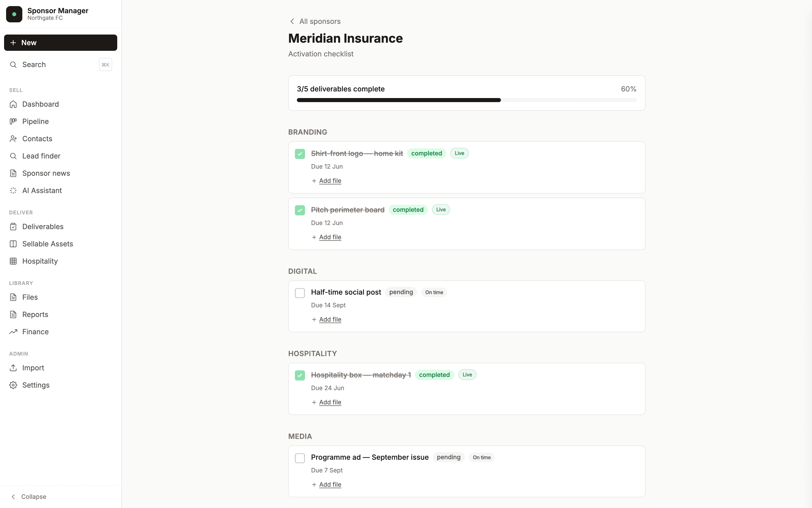Click Add file under Pitch perimeter board
This screenshot has height=508, width=812.
coord(330,237)
